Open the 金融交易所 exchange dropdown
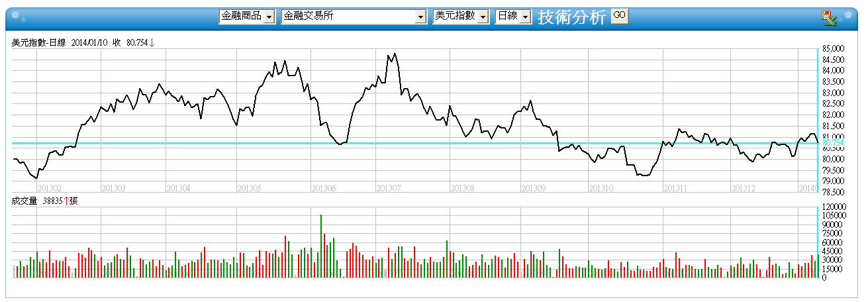This screenshot has height=302, width=868. click(354, 17)
